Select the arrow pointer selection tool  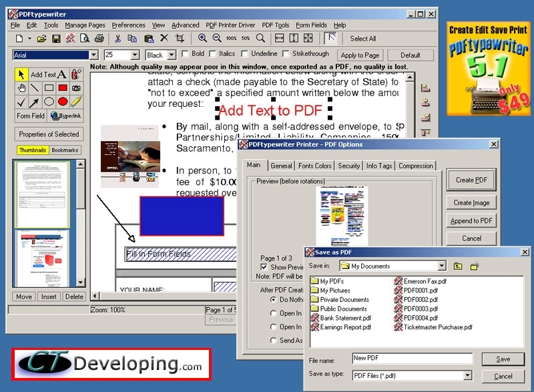click(x=21, y=74)
